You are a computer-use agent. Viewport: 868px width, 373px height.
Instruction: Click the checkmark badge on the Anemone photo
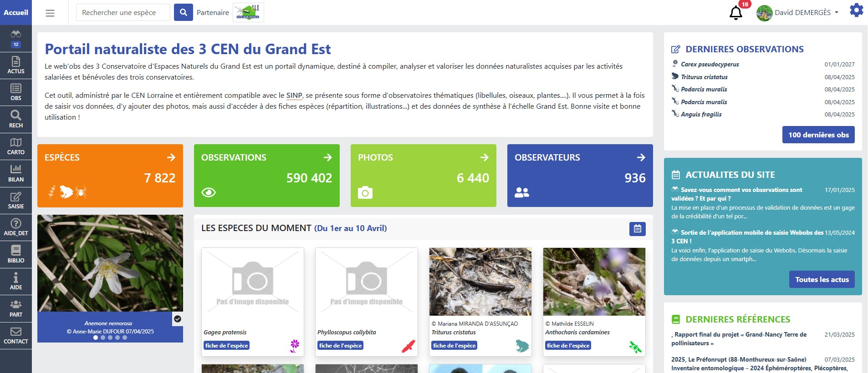pyautogui.click(x=178, y=319)
